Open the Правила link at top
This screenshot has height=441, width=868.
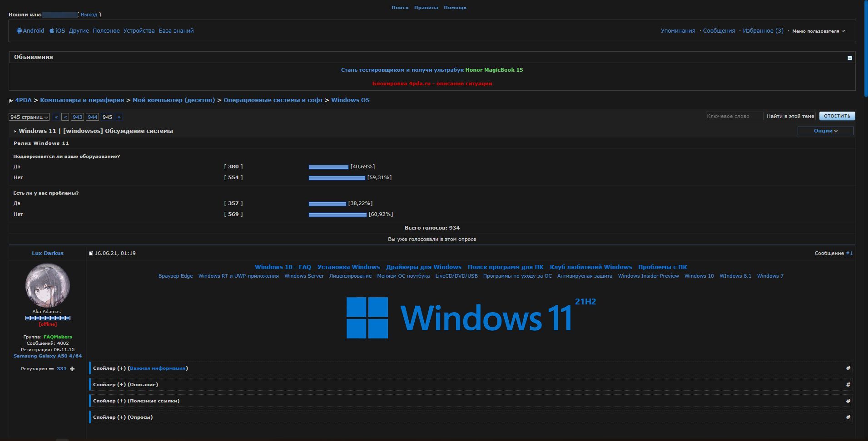(x=426, y=8)
